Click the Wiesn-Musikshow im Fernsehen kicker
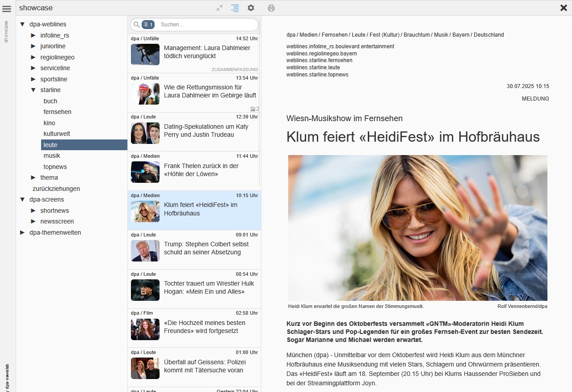This screenshot has height=392, width=572. click(x=345, y=118)
